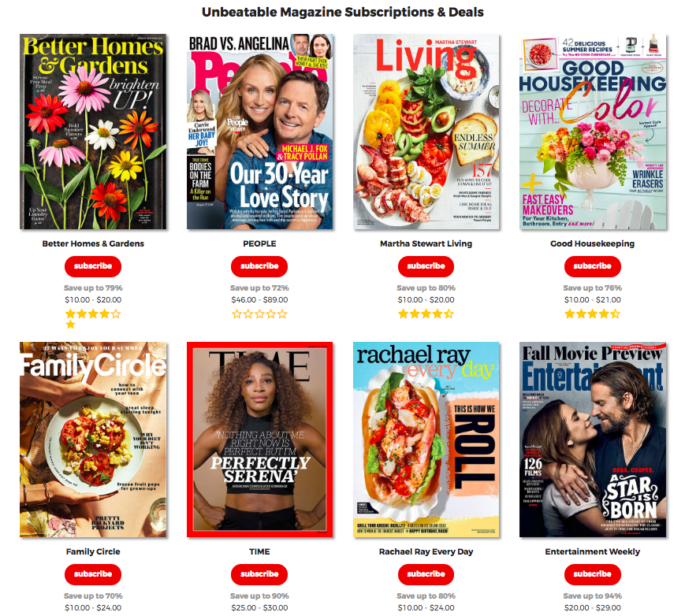Click the TIME subscribe button
Viewport: 685px width, 616px height.
pyautogui.click(x=259, y=574)
